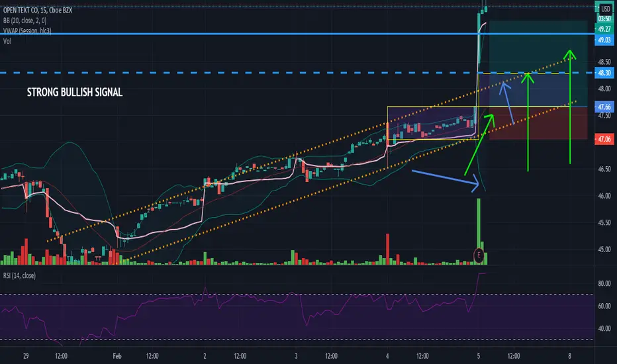Click the 45.00 price axis value
617x364 pixels.
[x=604, y=249]
